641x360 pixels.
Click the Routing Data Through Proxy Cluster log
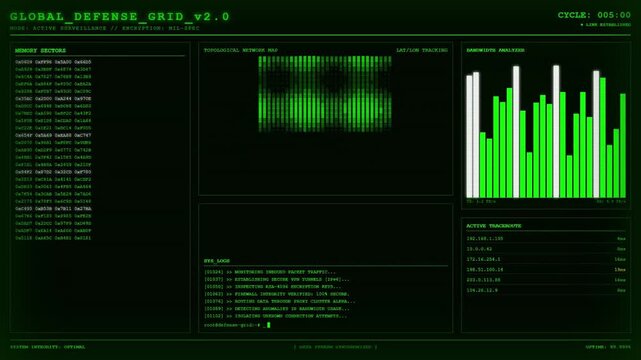[x=280, y=302]
